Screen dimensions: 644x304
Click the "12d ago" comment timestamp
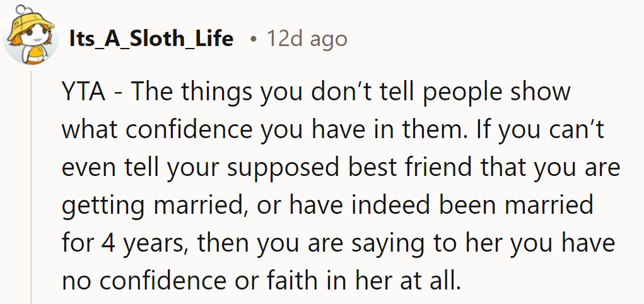[x=307, y=40]
